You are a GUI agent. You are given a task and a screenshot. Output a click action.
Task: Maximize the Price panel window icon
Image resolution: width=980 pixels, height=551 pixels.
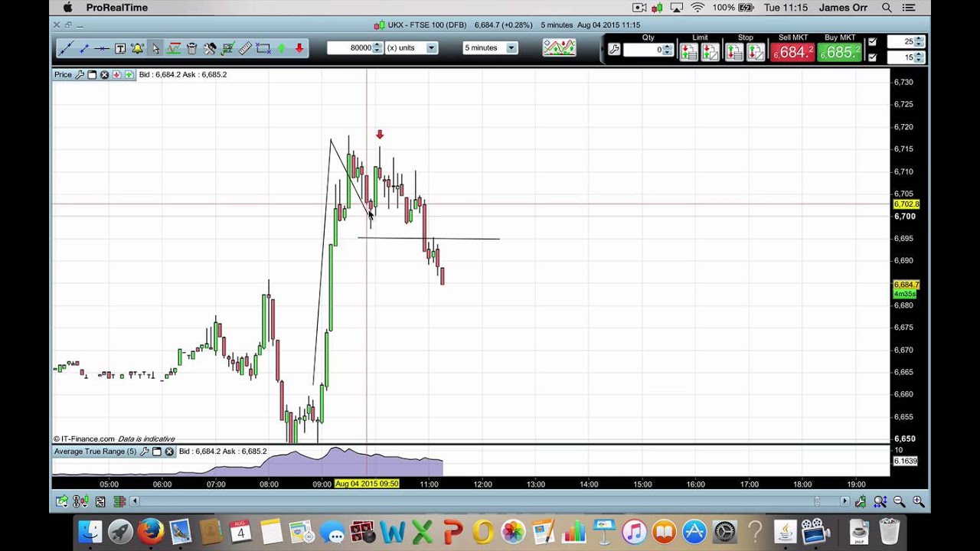[x=92, y=74]
